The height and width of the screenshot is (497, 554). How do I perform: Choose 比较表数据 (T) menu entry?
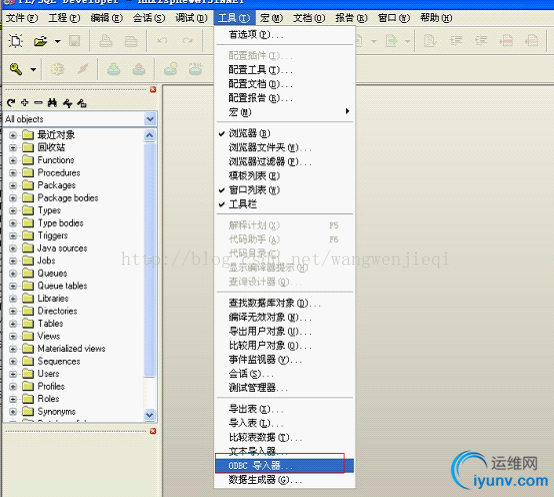pos(285,437)
